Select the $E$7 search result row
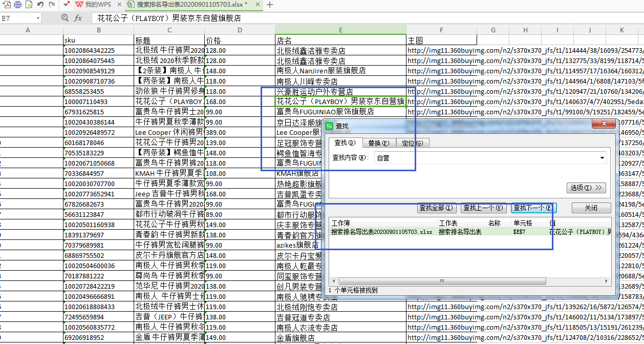The height and width of the screenshot is (344, 644). pyautogui.click(x=470, y=232)
